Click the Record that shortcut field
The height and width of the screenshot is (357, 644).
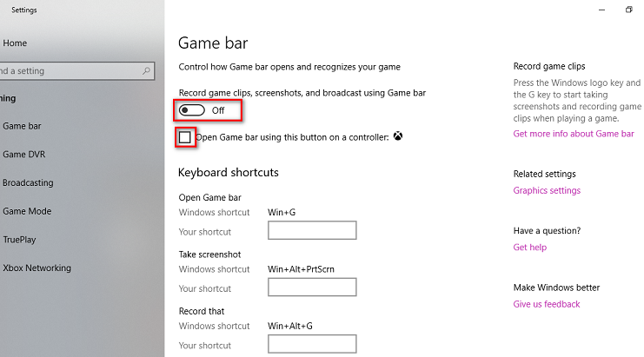click(x=312, y=343)
